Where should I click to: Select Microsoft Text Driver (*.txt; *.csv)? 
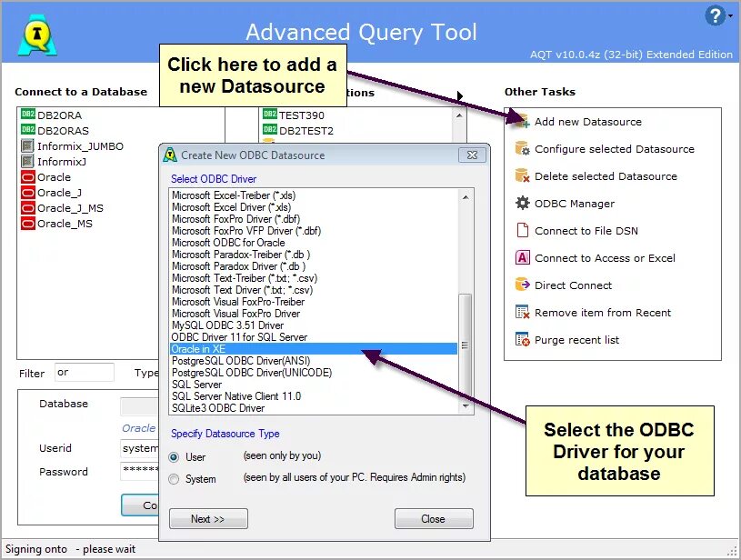(314, 290)
